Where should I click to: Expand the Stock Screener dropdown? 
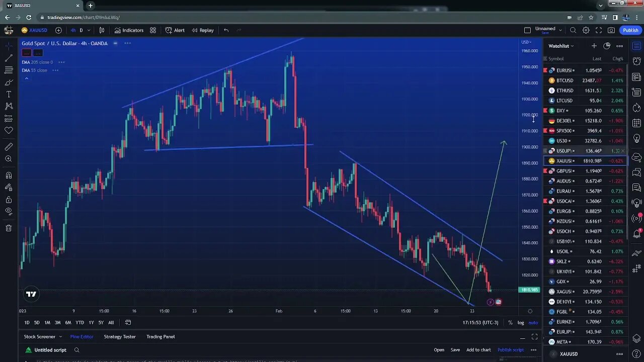click(x=60, y=337)
